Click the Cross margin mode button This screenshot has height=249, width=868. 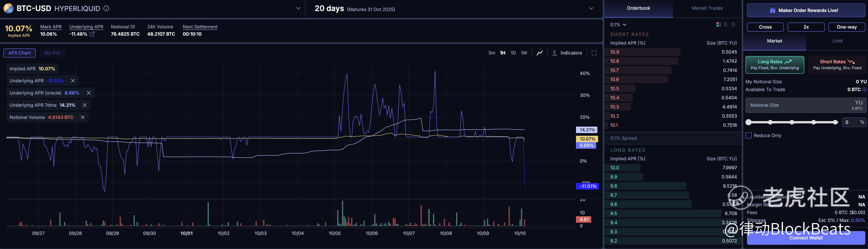click(765, 27)
